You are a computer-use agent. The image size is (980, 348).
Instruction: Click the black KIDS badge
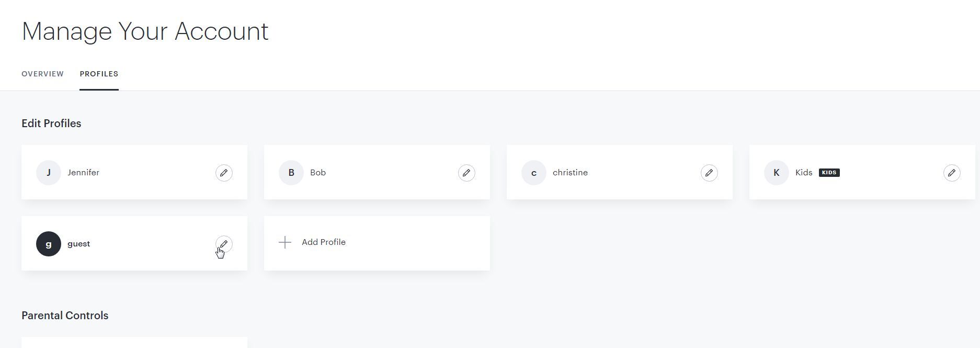click(x=829, y=173)
